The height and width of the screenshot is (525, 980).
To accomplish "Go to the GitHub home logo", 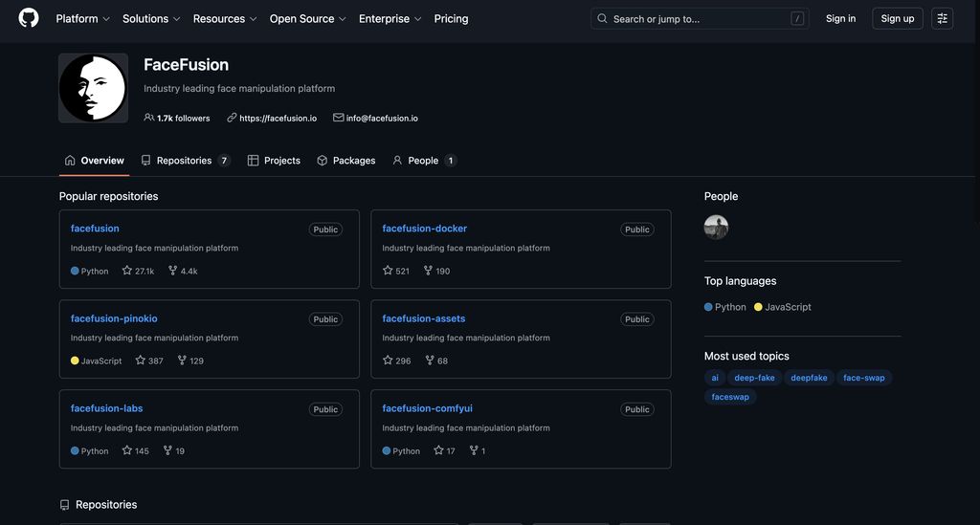I will 29,18.
